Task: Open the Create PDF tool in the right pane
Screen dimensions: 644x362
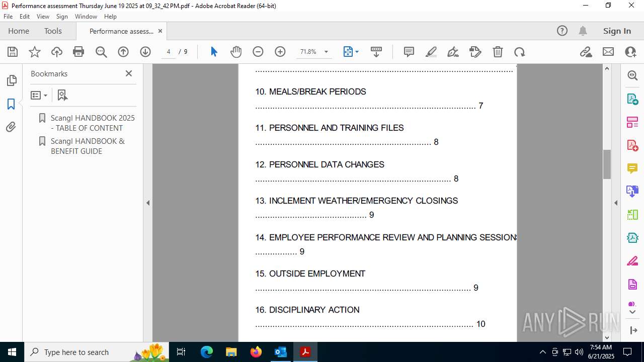Action: coord(632,145)
